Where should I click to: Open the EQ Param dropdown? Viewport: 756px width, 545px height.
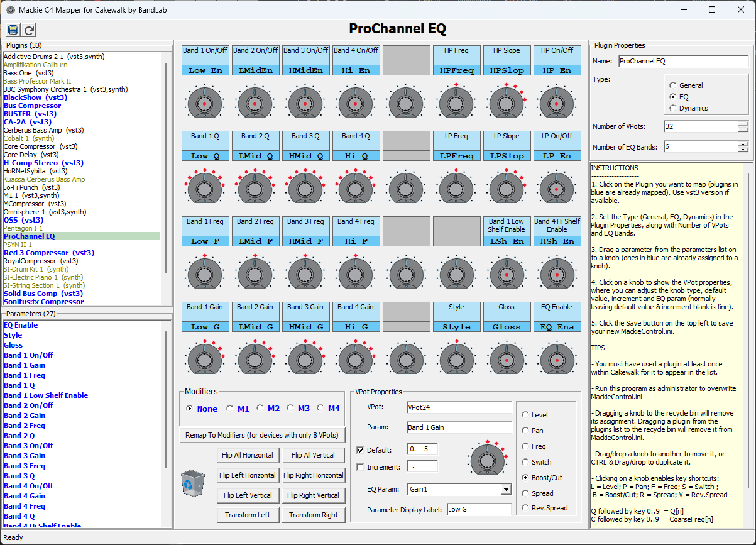click(x=506, y=489)
